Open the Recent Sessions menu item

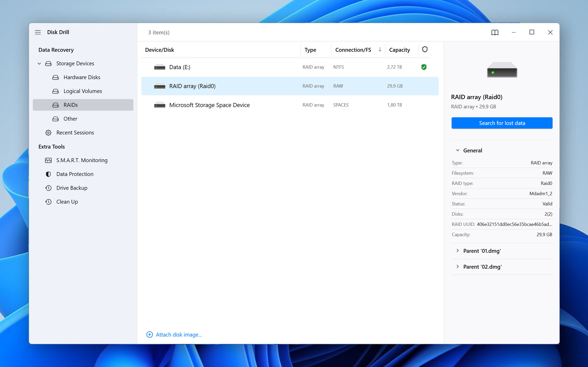point(75,132)
